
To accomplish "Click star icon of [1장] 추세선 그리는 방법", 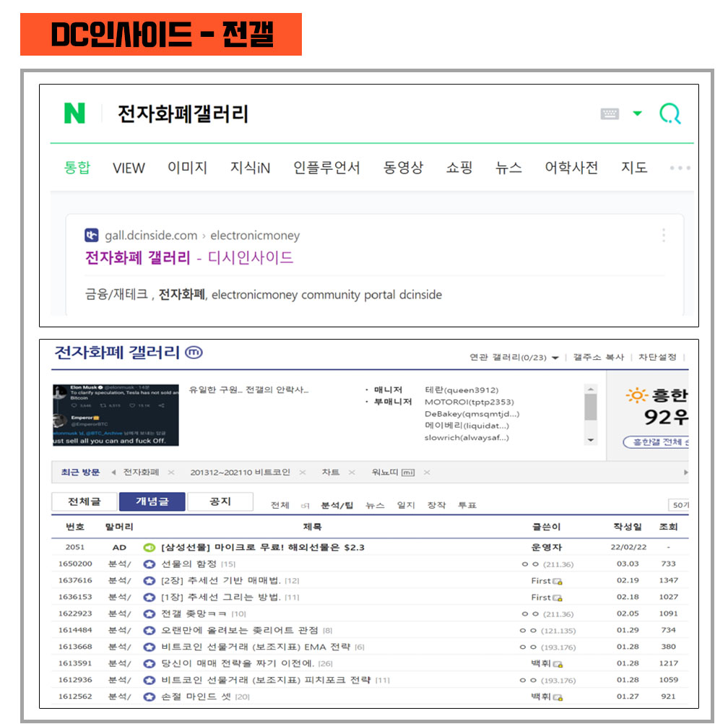I will pos(149,598).
